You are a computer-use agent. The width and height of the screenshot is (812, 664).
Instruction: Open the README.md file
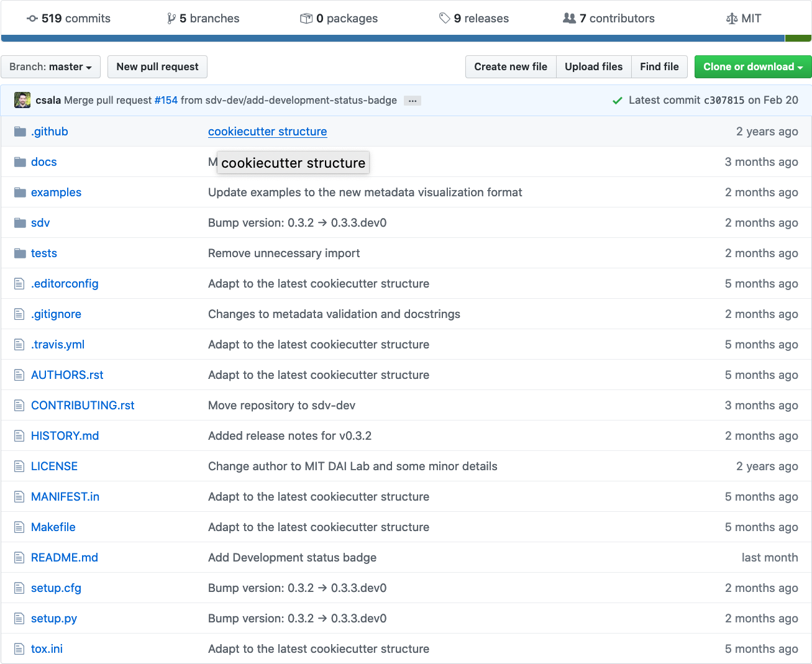pos(65,558)
